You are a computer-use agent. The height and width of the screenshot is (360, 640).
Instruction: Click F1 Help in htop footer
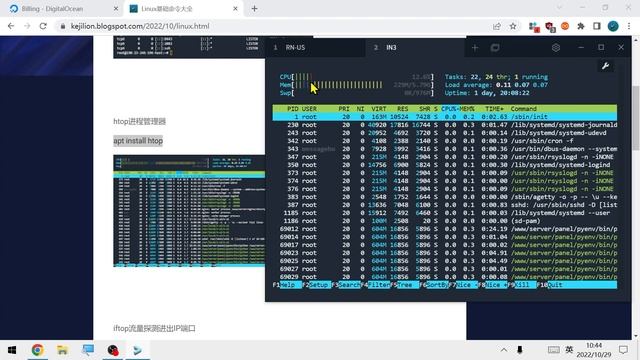pyautogui.click(x=287, y=285)
